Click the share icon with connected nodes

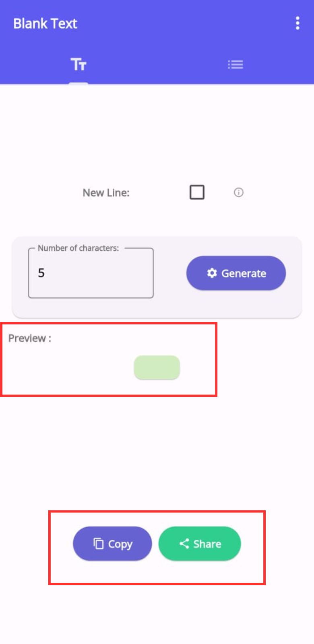(x=184, y=544)
